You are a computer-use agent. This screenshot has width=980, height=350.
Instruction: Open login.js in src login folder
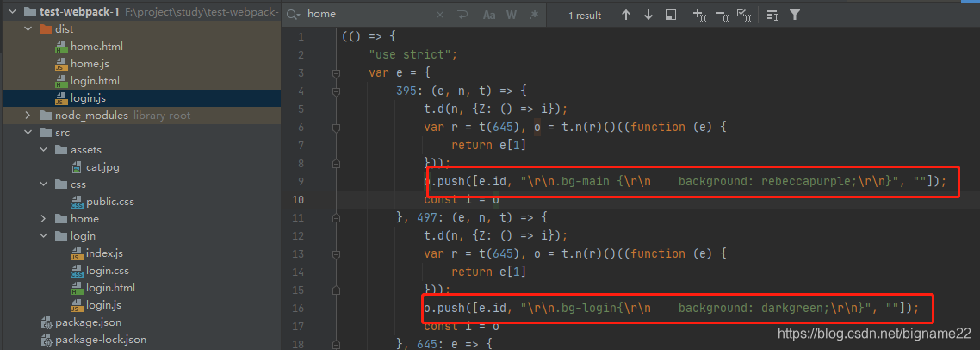pyautogui.click(x=103, y=305)
